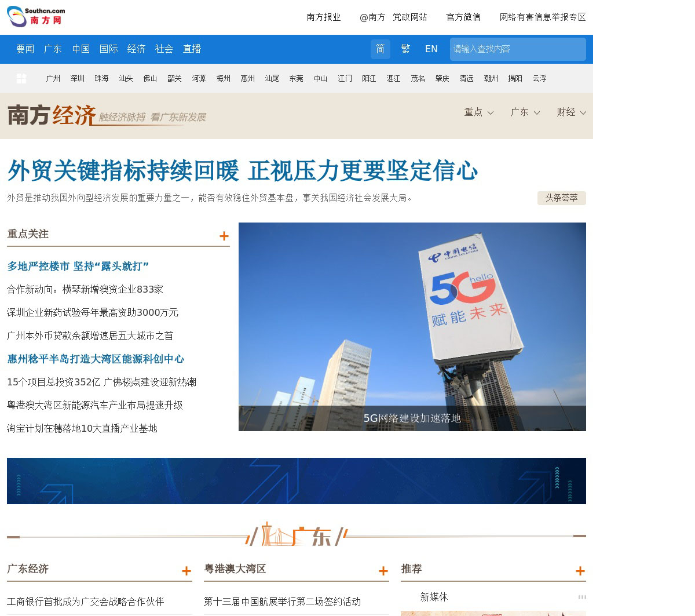Click the plus icon beside 推荐
The height and width of the screenshot is (616, 695).
click(x=580, y=571)
